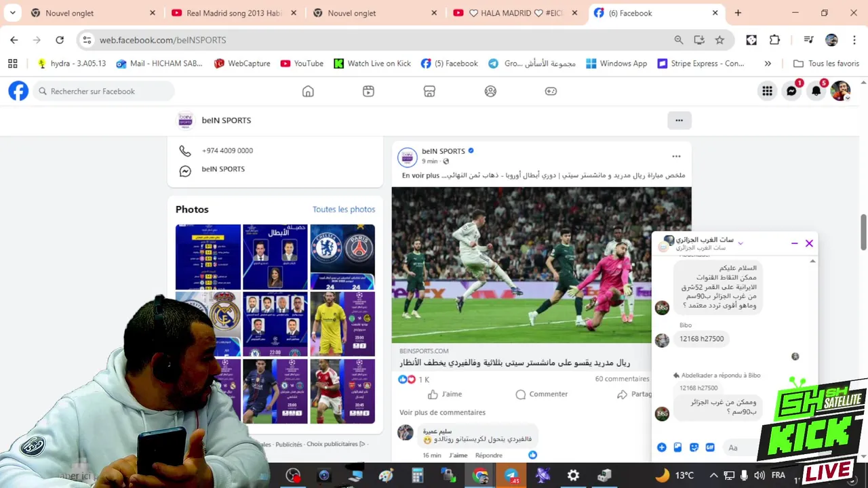This screenshot has width=868, height=488.
Task: Click the beIN SPORTS messenger contact link
Action: (x=223, y=169)
